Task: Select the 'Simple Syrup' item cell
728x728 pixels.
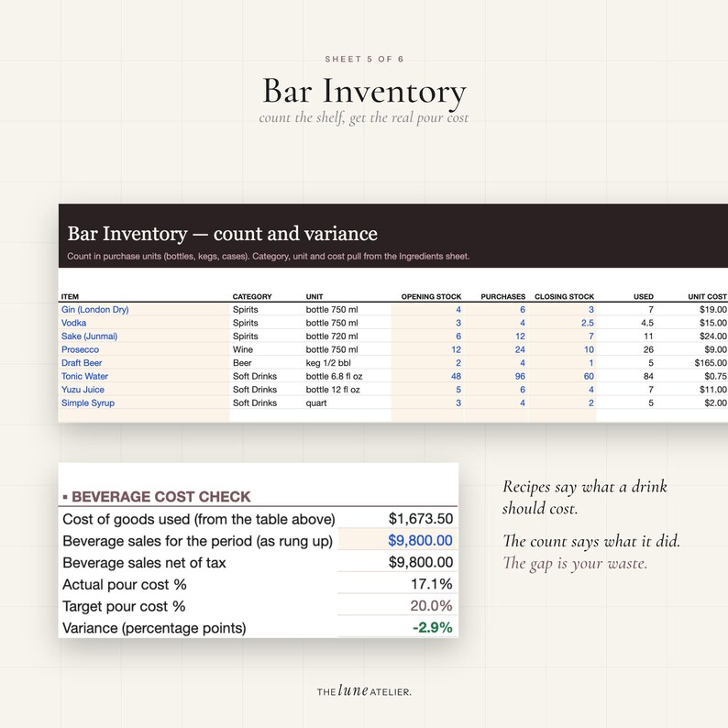Action: [x=144, y=403]
